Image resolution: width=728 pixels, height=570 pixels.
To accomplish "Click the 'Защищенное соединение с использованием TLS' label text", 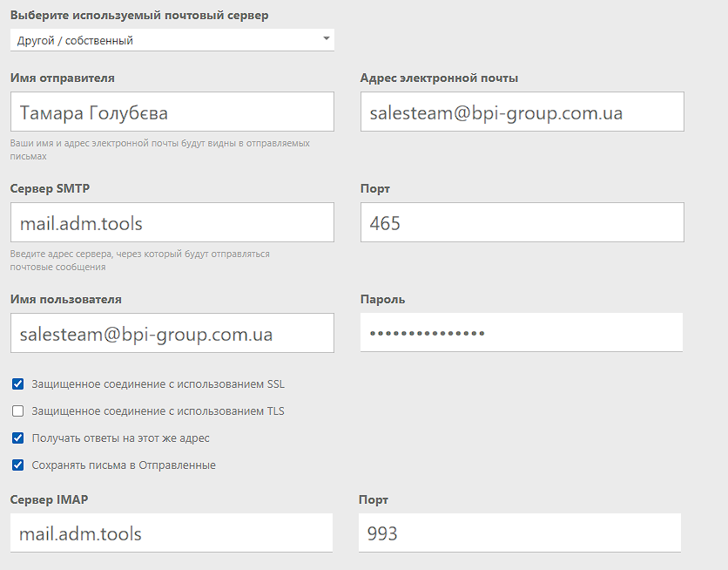I will click(158, 411).
